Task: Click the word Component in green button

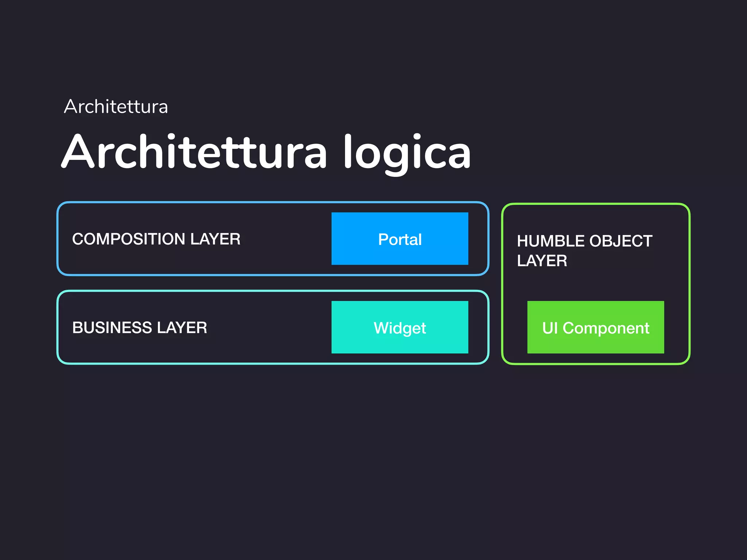Action: point(606,328)
